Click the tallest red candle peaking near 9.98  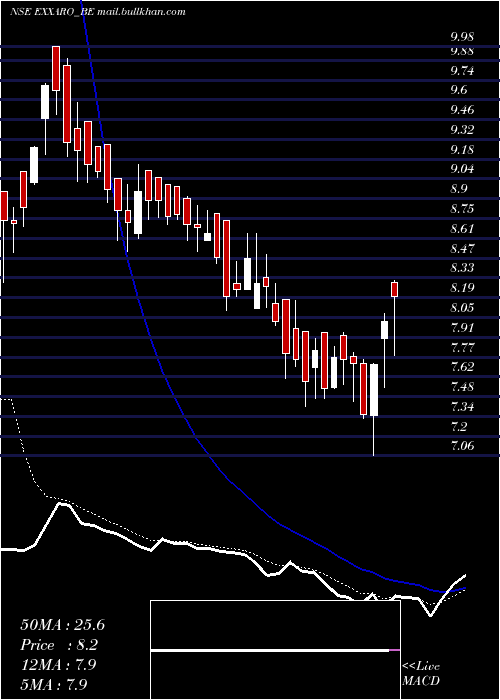56,68
